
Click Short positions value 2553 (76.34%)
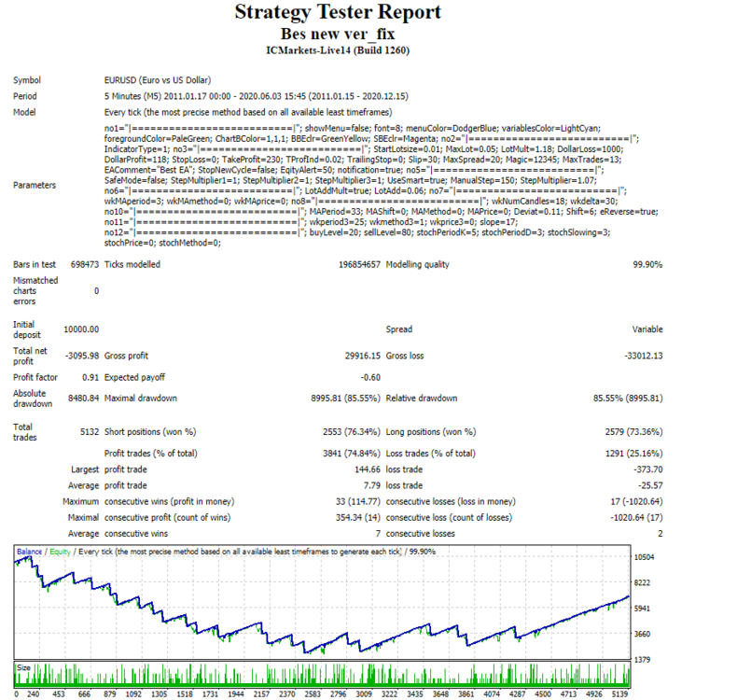pos(352,432)
